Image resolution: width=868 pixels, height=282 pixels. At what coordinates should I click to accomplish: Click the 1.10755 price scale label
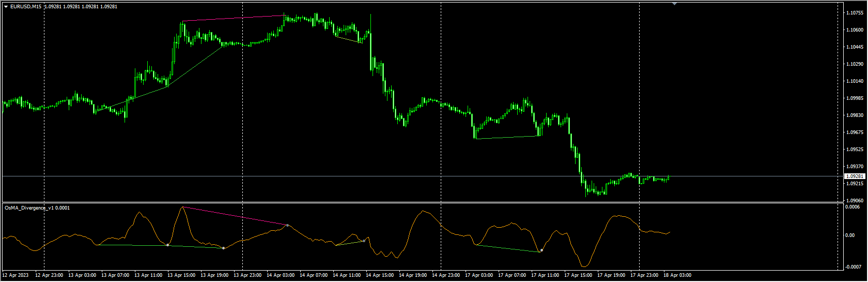click(x=855, y=13)
